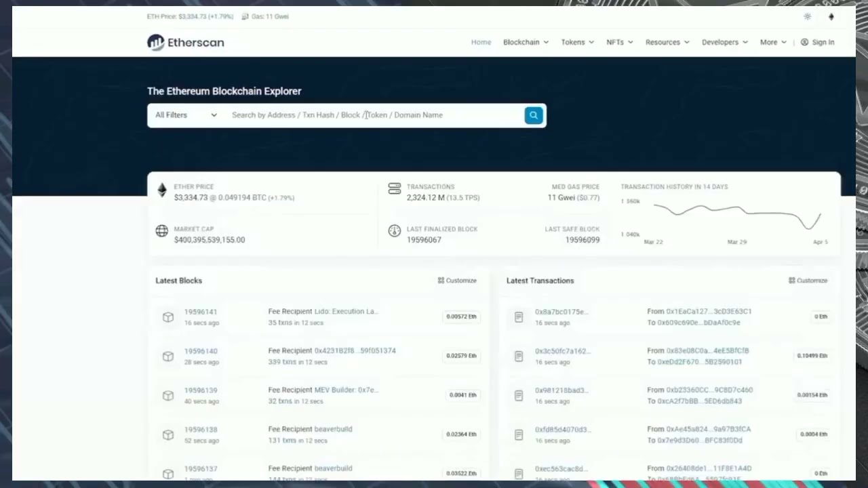
Task: Click Ether Price value $3,334.73
Action: tap(191, 198)
